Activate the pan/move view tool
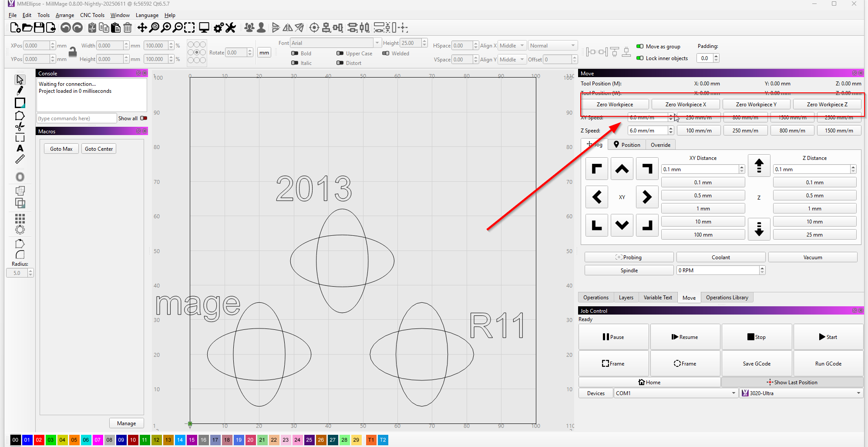The height and width of the screenshot is (447, 868). (x=142, y=28)
